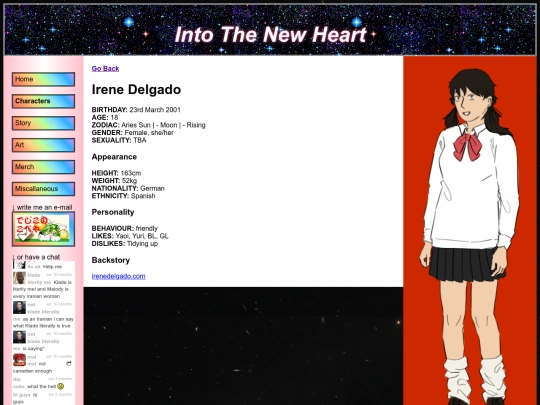The image size is (540, 405).
Task: Click the LIKES line Yaoi, Yuri, BL, GL
Action: tap(142, 236)
